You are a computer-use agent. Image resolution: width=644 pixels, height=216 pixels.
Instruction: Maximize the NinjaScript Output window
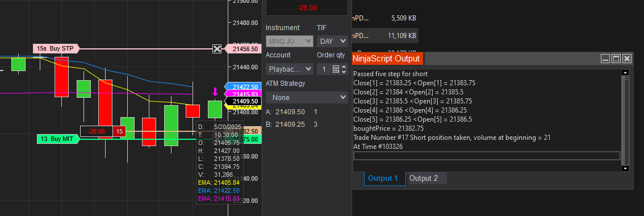(616, 59)
